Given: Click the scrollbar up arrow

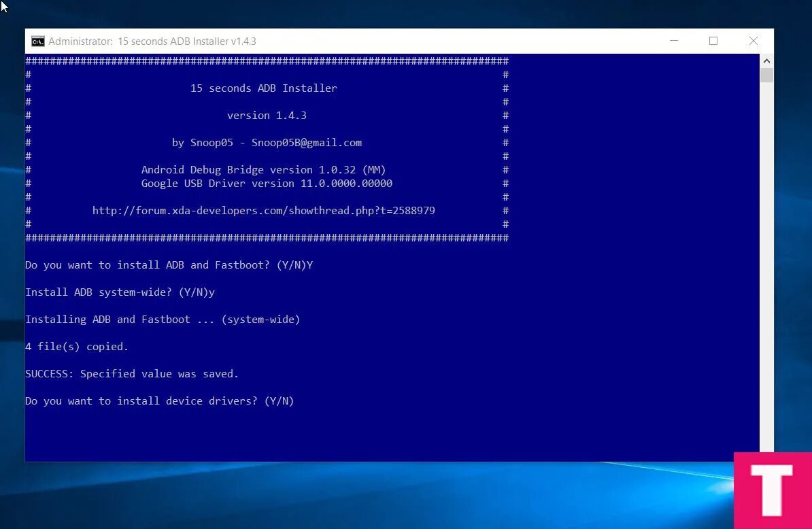Looking at the screenshot, I should 766,61.
